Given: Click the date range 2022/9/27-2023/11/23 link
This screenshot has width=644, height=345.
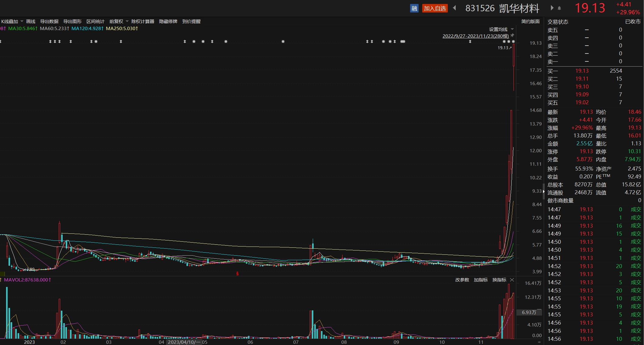Looking at the screenshot, I should [475, 36].
